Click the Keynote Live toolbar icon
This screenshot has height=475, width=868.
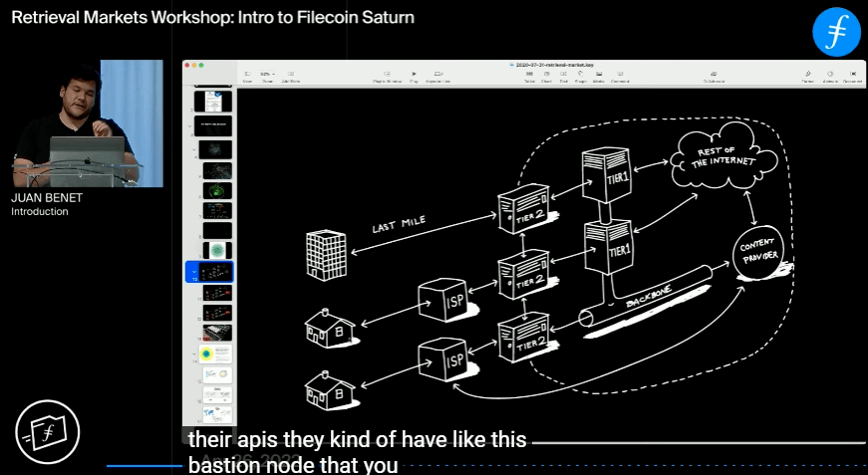[438, 75]
